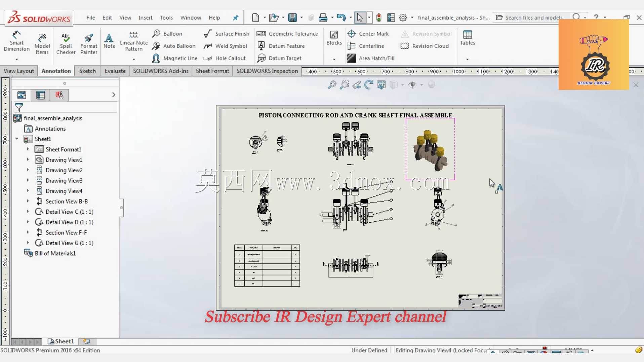
Task: Open Linear Note Pattern tool
Action: tap(133, 41)
